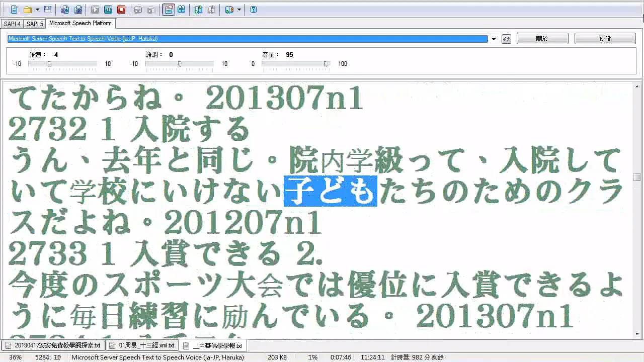Adjust the 語調 pitch slider
Screen dimensions: 644x362
point(179,64)
